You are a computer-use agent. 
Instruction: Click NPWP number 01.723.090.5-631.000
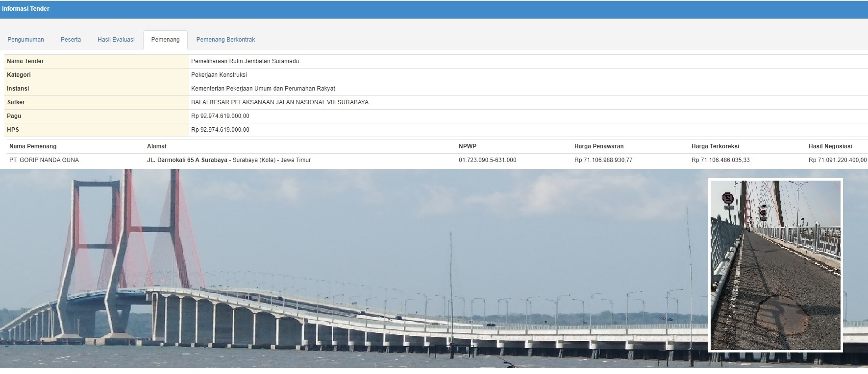tap(488, 160)
